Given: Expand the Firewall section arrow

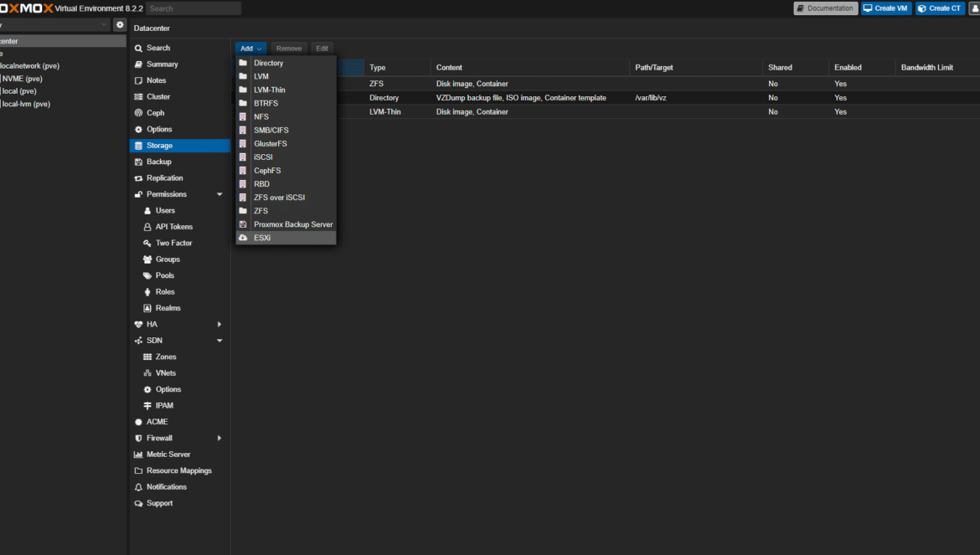Looking at the screenshot, I should (219, 439).
